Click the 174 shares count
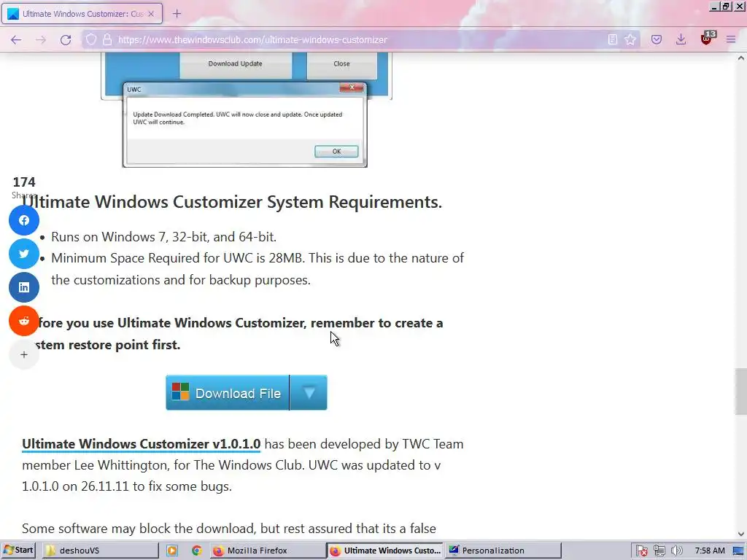The height and width of the screenshot is (560, 747). click(x=24, y=182)
